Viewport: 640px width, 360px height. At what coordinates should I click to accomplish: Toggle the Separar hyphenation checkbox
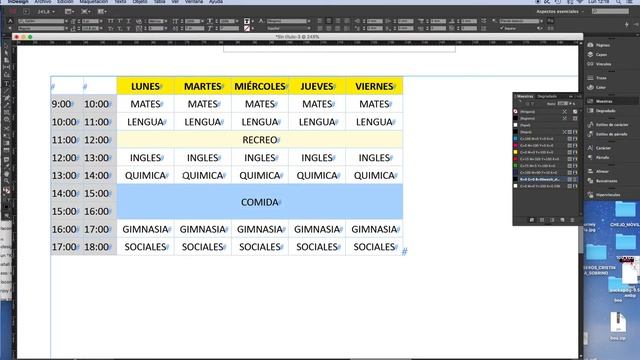click(502, 28)
